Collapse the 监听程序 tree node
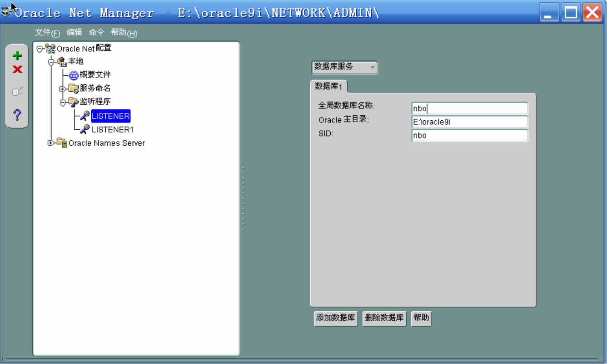 [63, 102]
